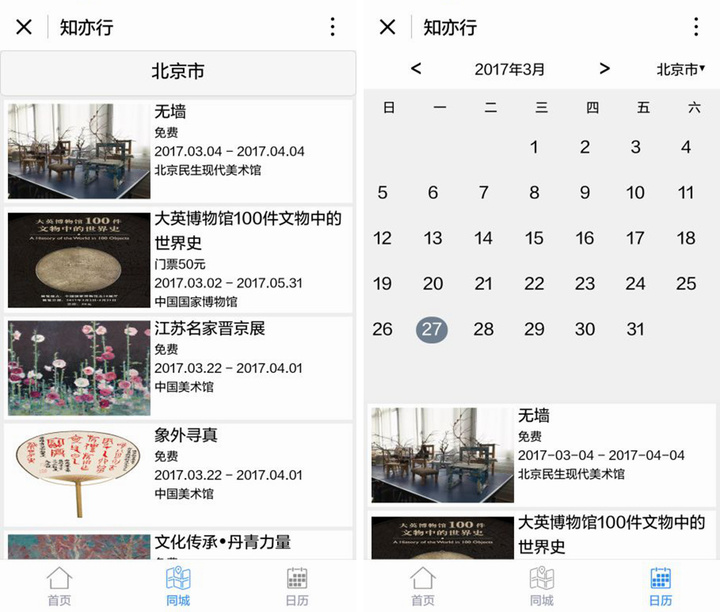Viewport: 720px width, 612px height.
Task: Click the venue text 中国国家博物馆
Action: tap(196, 302)
